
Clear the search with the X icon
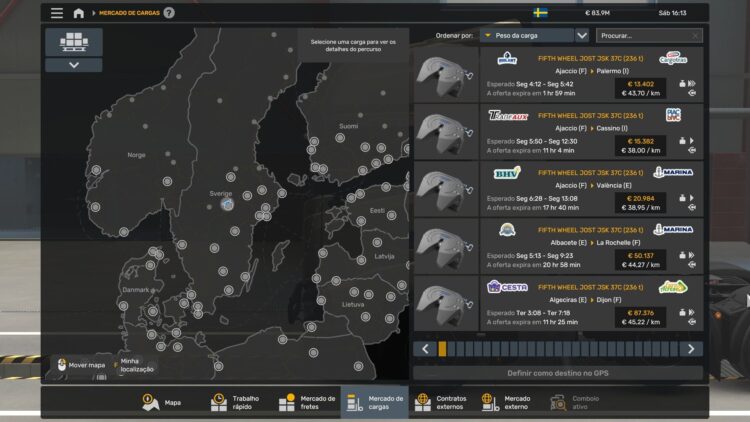pos(695,36)
